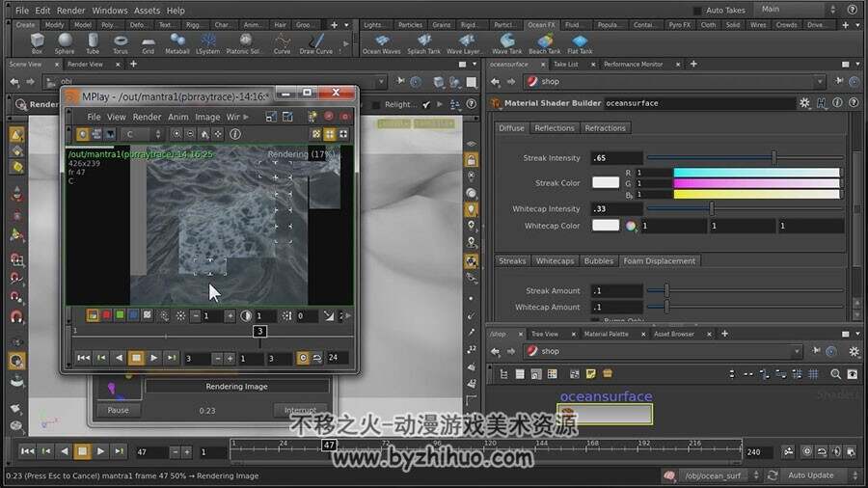Select the Curve shelf tool
Screen dimensions: 868x488
[282, 43]
